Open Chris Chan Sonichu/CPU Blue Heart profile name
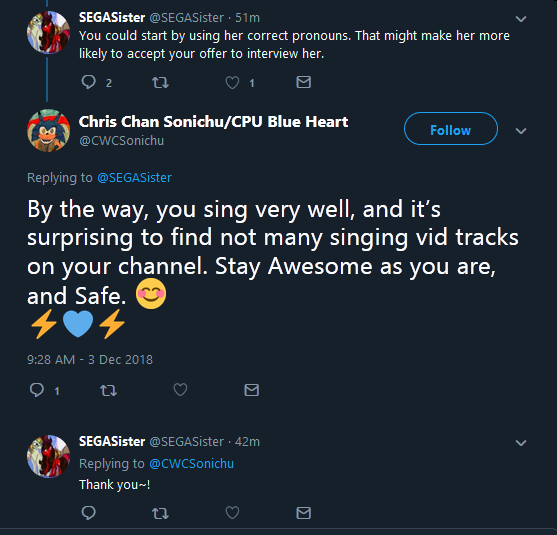The image size is (557, 535). (213, 121)
